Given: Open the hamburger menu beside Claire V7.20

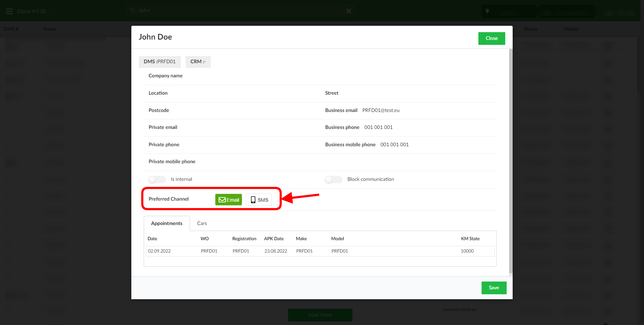Looking at the screenshot, I should (10, 11).
